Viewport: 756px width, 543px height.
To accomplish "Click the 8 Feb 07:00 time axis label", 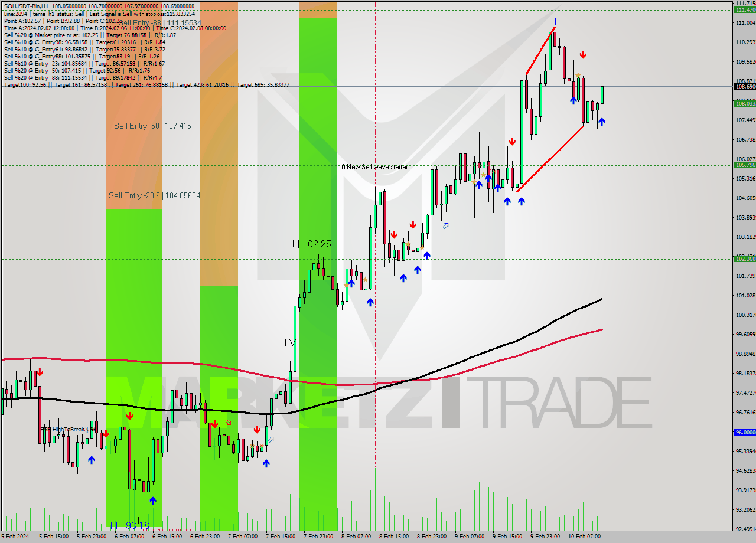I will 356,536.
